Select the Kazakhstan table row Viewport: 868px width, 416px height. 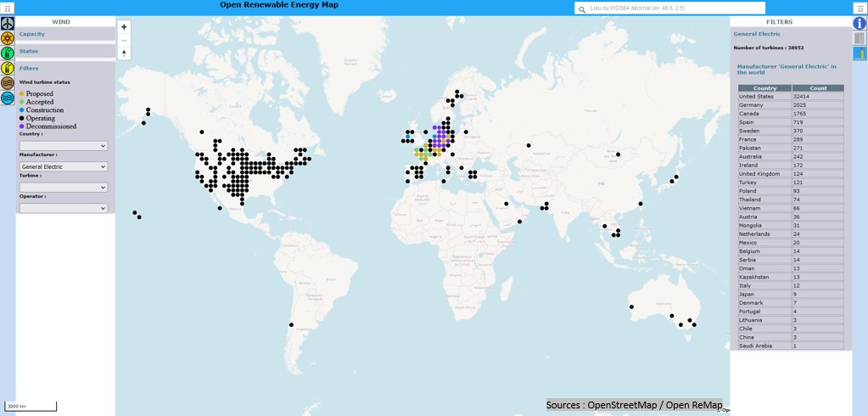tap(791, 277)
